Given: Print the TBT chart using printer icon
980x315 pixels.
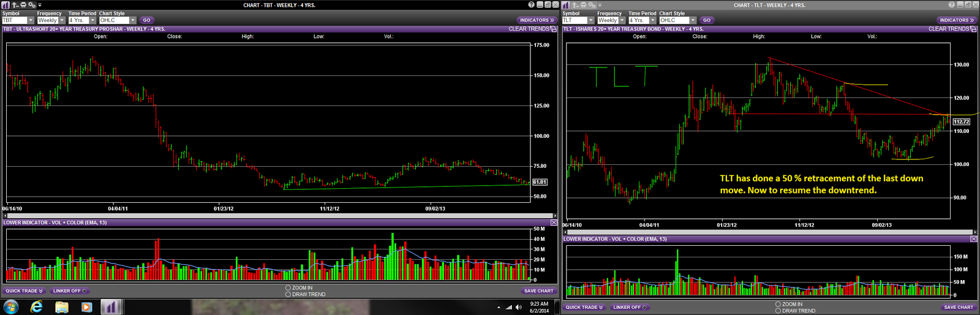Looking at the screenshot, I should 23,5.
